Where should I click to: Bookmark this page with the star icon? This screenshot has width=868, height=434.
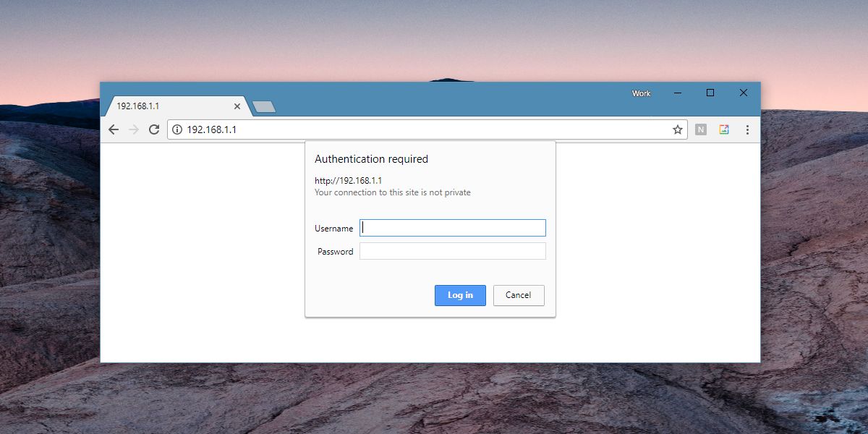678,129
